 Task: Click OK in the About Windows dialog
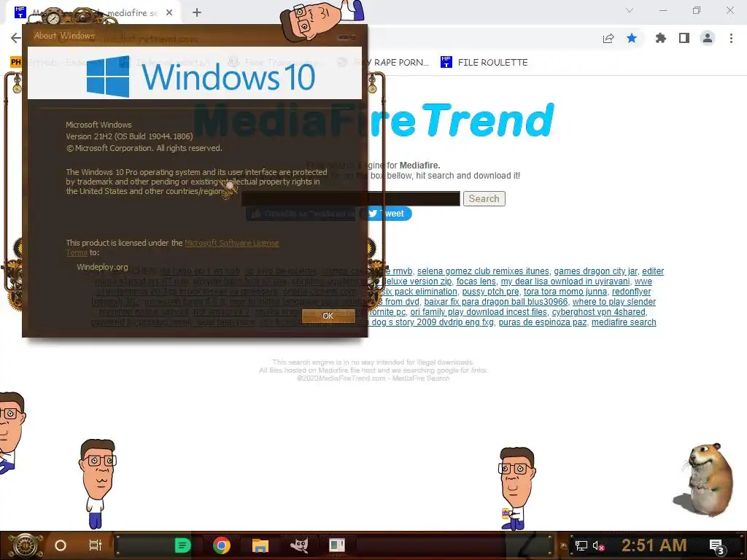pyautogui.click(x=328, y=316)
